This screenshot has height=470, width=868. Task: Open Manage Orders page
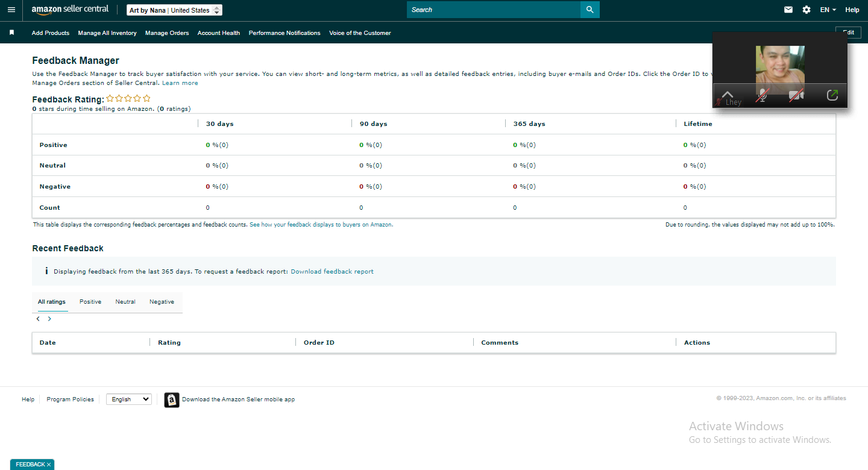[x=167, y=33]
